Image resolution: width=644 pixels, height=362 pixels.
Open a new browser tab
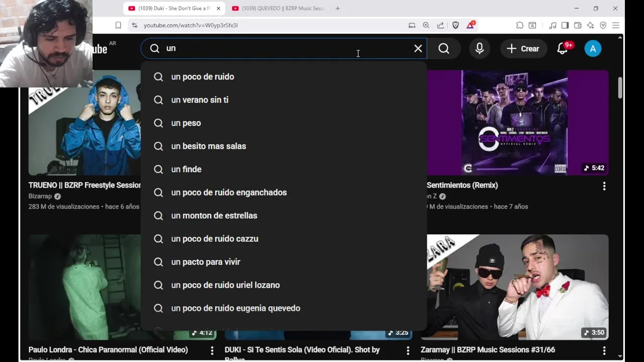338,9
